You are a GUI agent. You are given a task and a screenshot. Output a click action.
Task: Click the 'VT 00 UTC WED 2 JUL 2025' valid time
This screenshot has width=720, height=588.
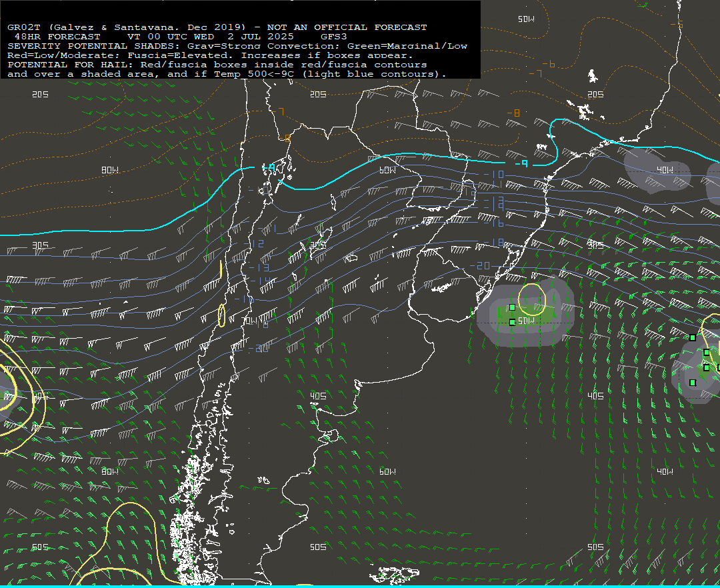(x=210, y=36)
